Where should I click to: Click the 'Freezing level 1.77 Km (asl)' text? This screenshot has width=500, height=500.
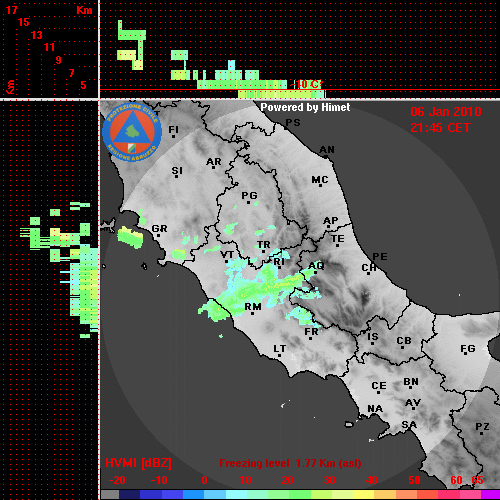pyautogui.click(x=290, y=463)
